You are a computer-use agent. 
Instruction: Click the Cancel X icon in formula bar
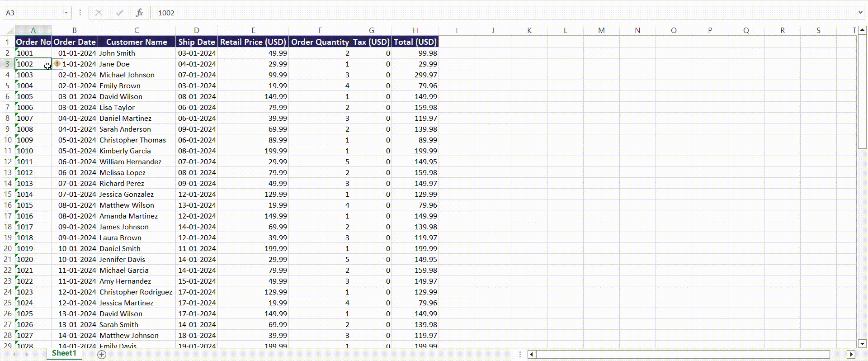99,13
